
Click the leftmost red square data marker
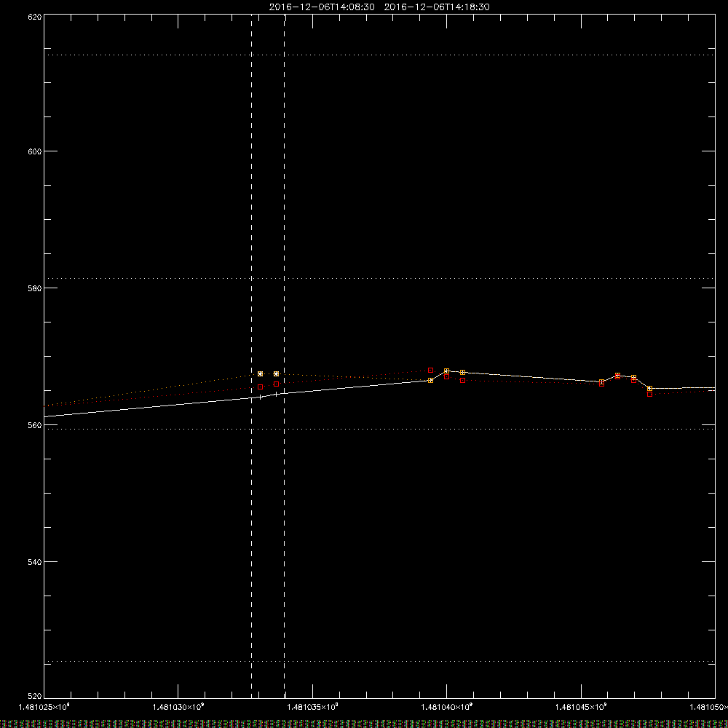pyautogui.click(x=260, y=387)
